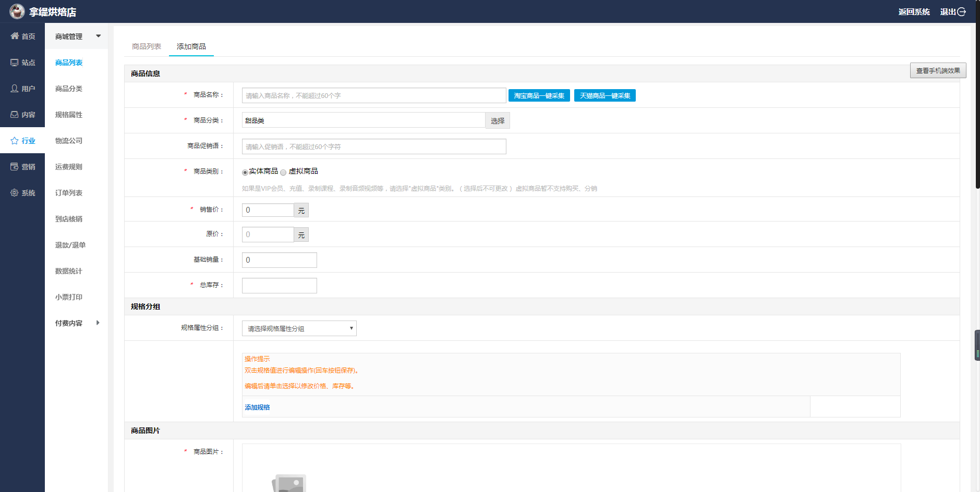This screenshot has height=492, width=980.
Task: Open 规格属性 in the sidebar
Action: [x=69, y=114]
